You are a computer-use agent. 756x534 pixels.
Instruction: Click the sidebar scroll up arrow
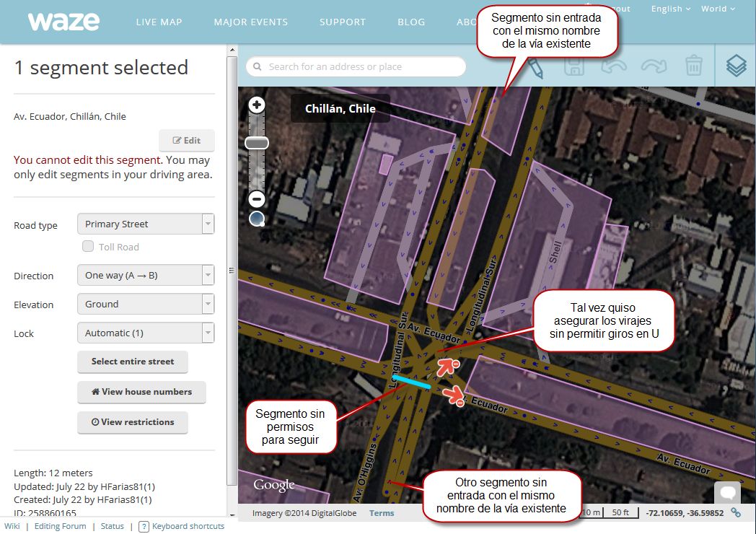232,50
